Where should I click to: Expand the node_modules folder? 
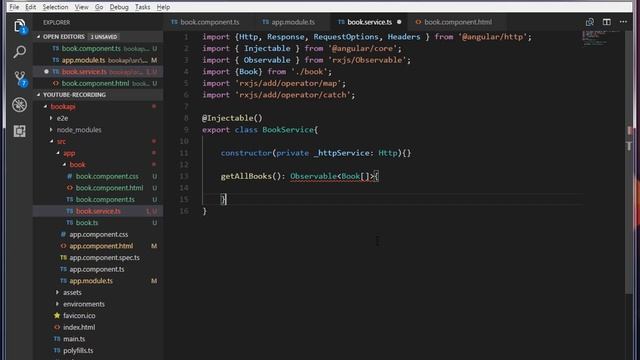pos(51,130)
